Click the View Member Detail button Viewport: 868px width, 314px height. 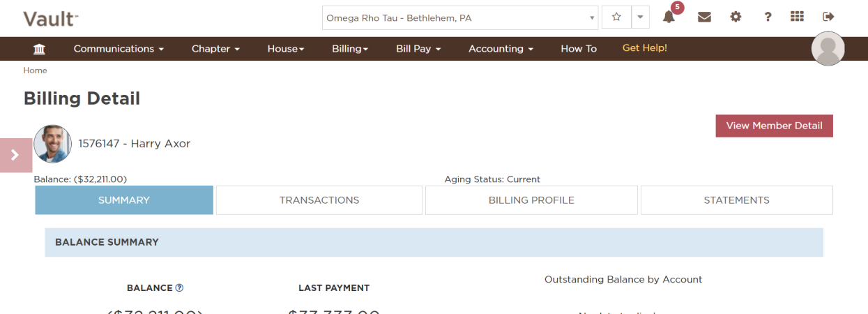click(774, 126)
